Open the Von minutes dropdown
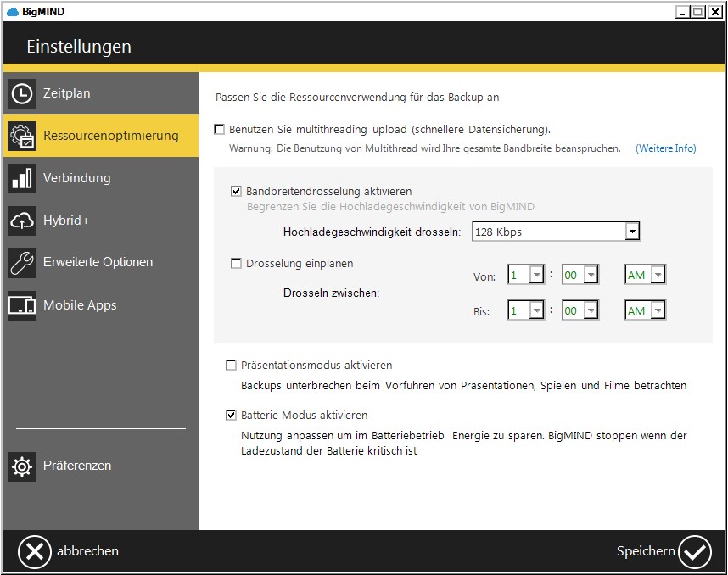Image resolution: width=728 pixels, height=575 pixels. [580, 275]
